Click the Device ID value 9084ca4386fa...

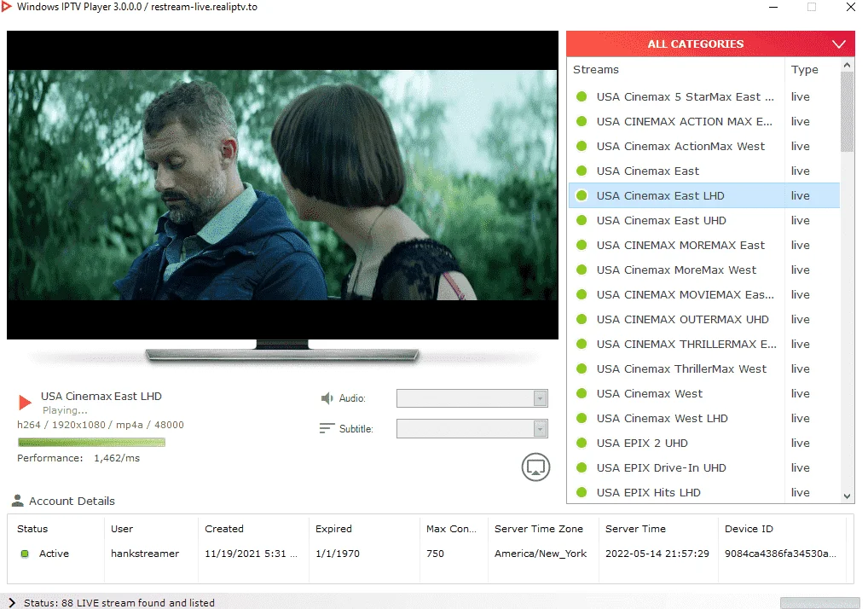(x=780, y=554)
